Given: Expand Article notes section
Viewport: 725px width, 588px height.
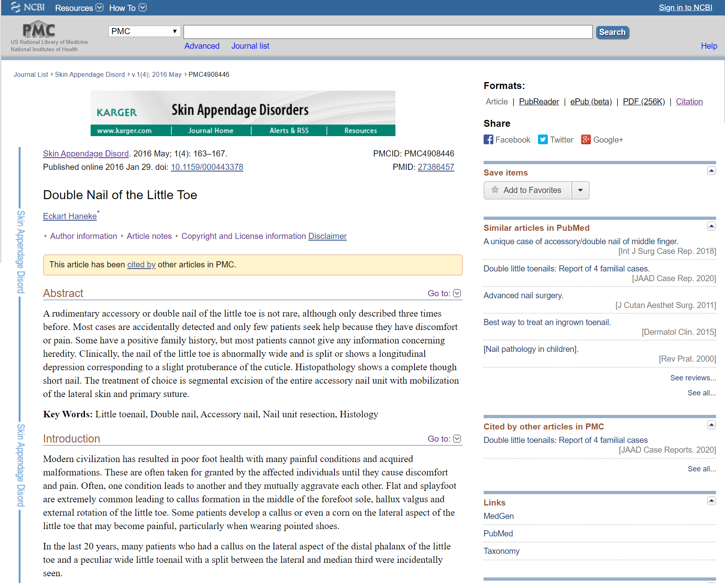Looking at the screenshot, I should [x=149, y=236].
